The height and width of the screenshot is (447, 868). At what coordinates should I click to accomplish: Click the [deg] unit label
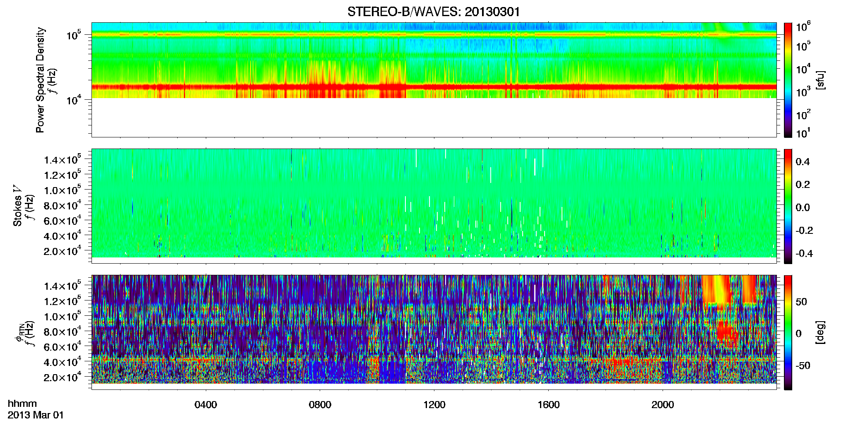(820, 332)
